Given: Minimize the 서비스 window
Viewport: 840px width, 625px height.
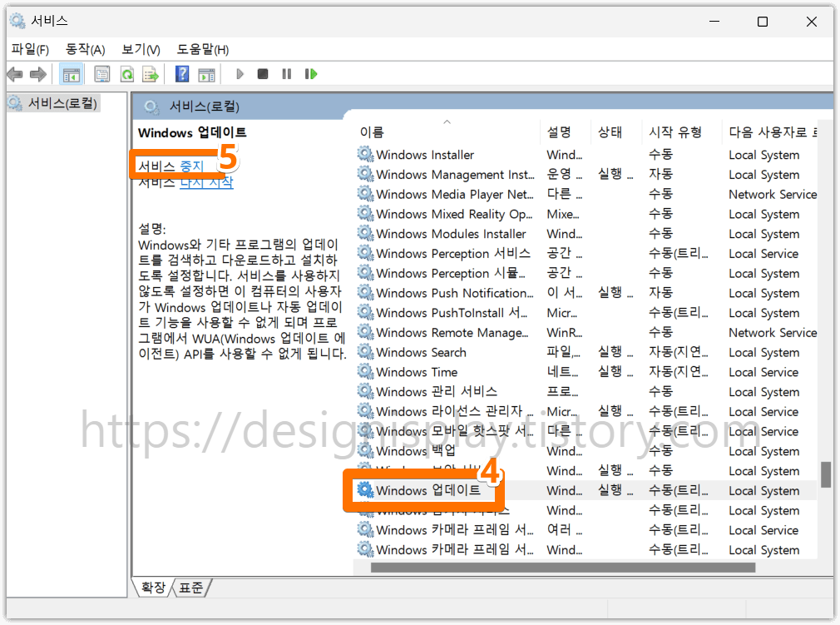Looking at the screenshot, I should point(714,22).
